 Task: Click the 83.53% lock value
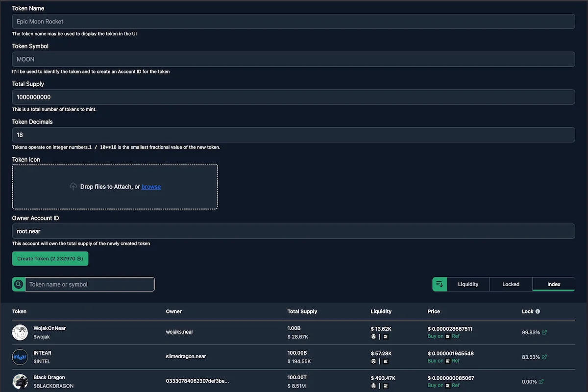531,357
